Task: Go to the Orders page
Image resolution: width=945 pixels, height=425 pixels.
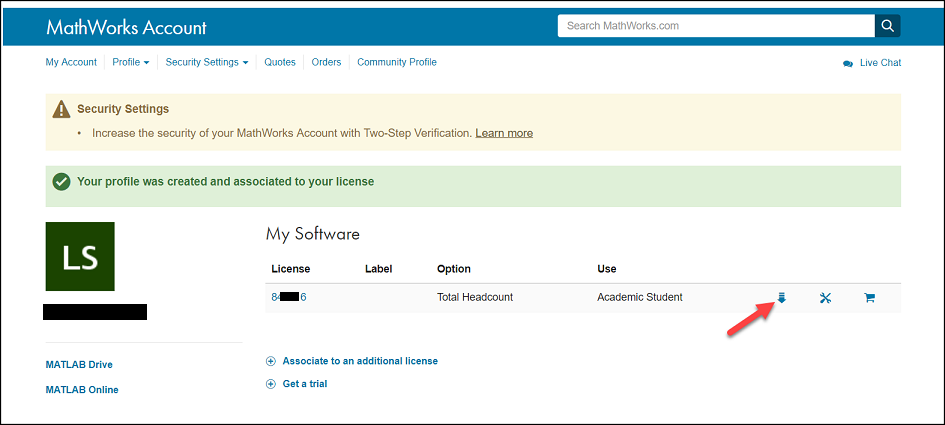Action: 326,62
